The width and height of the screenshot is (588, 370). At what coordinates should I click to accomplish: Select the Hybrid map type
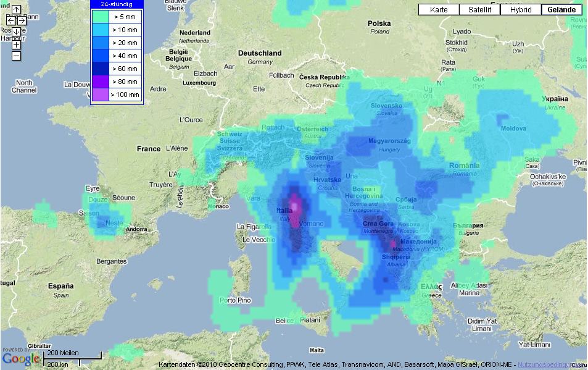coord(521,10)
